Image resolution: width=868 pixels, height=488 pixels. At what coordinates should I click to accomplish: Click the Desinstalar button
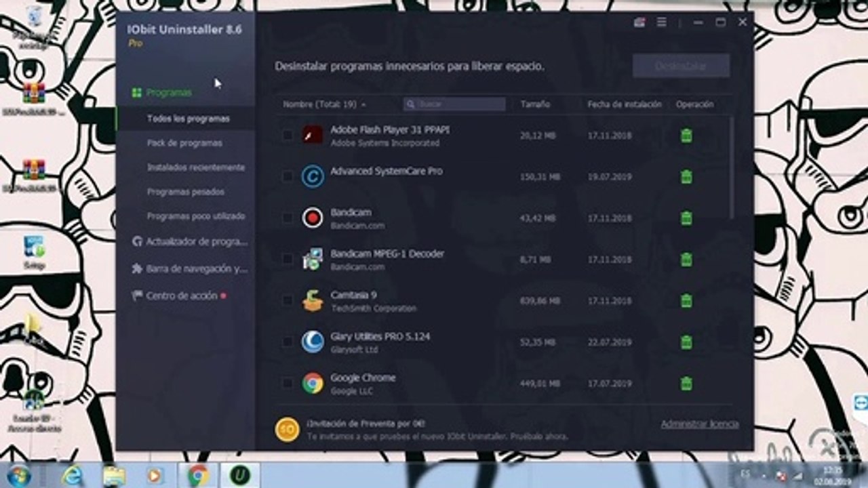click(x=681, y=66)
